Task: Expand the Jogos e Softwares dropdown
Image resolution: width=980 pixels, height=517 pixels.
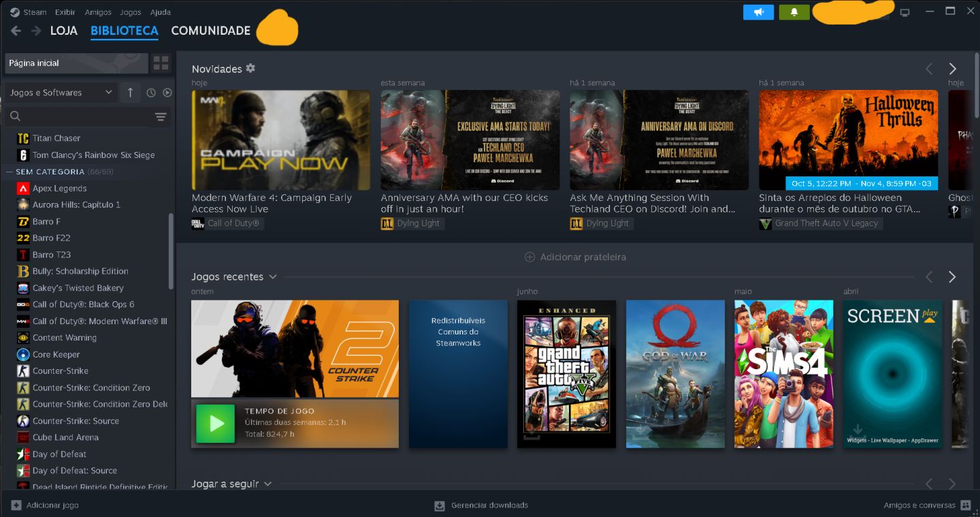Action: click(61, 93)
